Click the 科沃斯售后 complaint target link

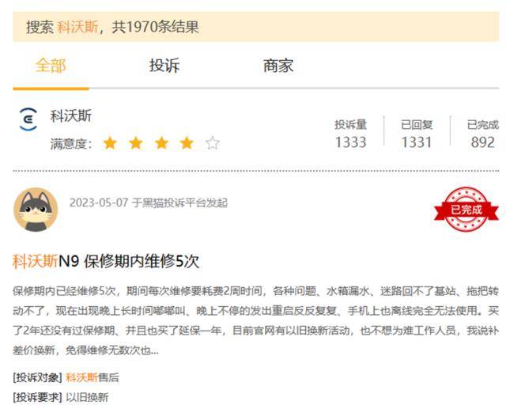[93, 377]
